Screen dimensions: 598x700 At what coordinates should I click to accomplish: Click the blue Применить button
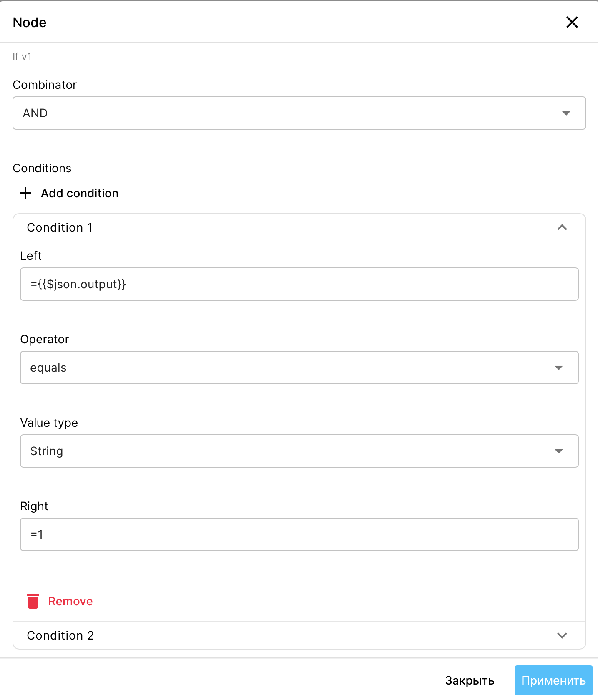pyautogui.click(x=553, y=680)
